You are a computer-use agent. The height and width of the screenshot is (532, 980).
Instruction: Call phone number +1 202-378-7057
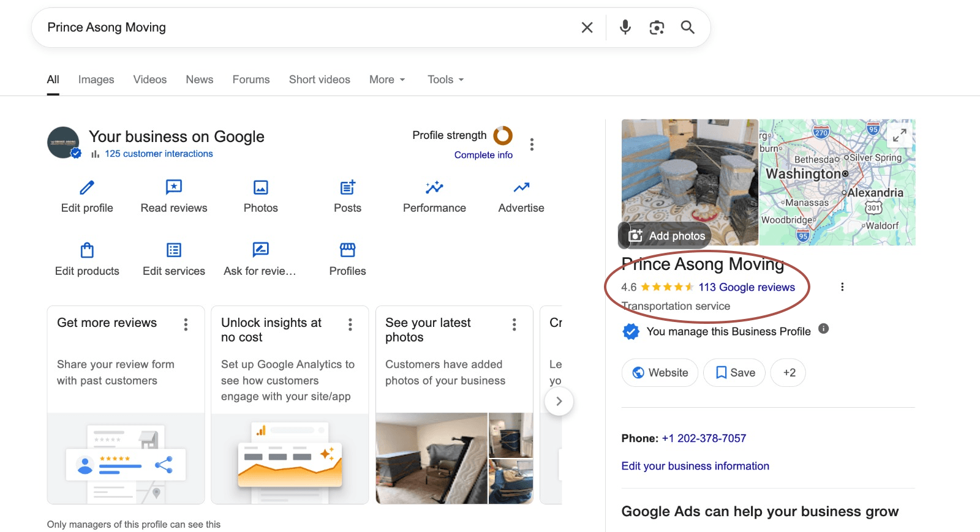click(x=704, y=438)
